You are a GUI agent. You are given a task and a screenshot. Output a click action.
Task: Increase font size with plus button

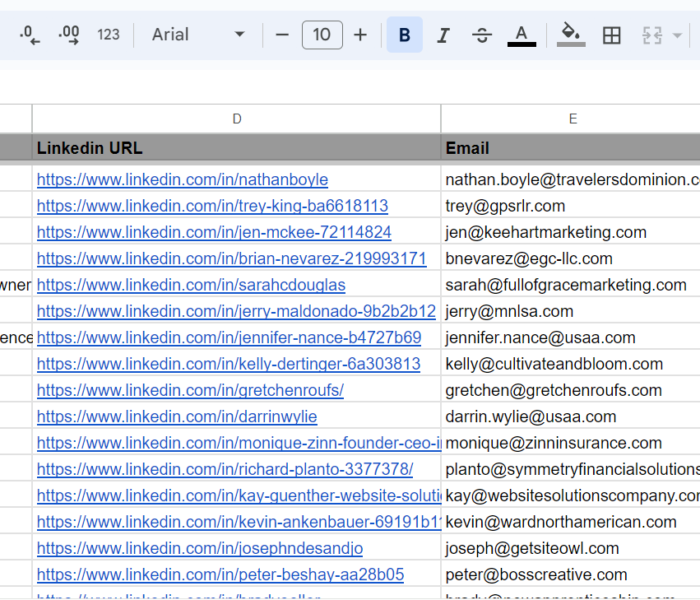360,35
